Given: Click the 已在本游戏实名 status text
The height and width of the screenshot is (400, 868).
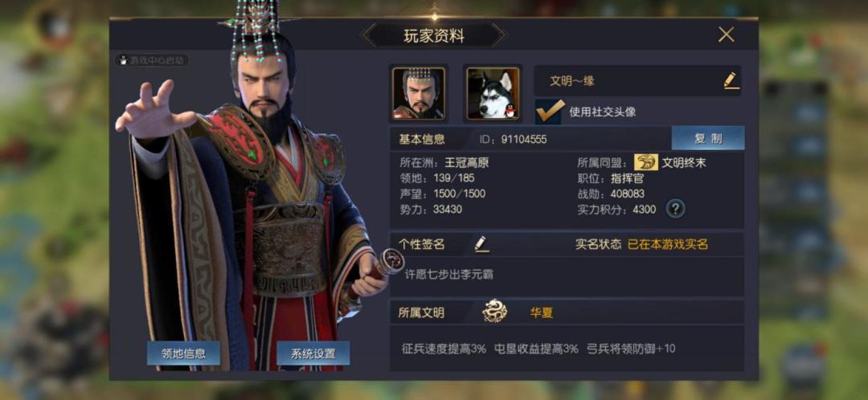Looking at the screenshot, I should tap(668, 244).
